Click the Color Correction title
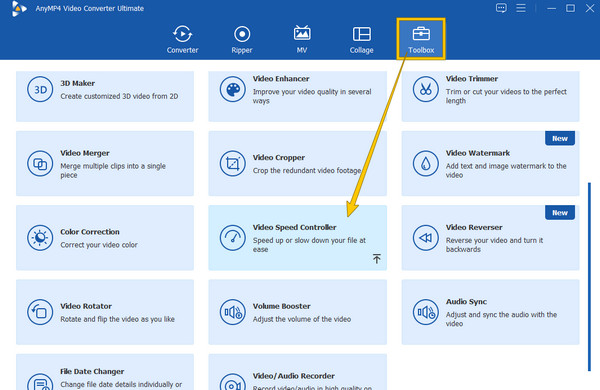The height and width of the screenshot is (390, 600). [90, 232]
